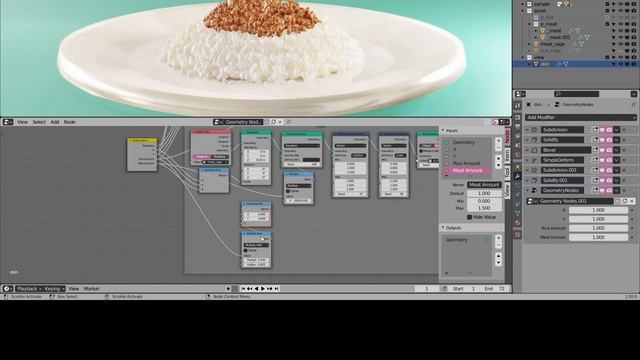Open the Keying dropdown in timeline
This screenshot has height=360, width=640.
coord(55,289)
